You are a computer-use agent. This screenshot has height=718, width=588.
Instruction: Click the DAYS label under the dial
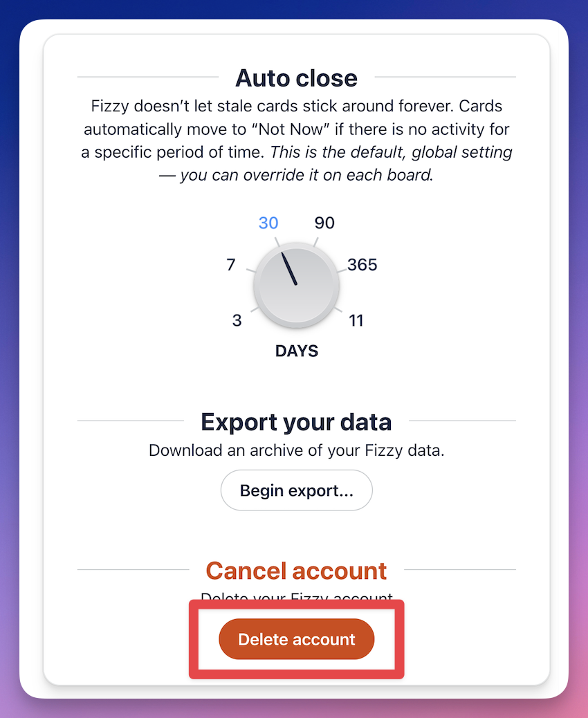coord(296,351)
